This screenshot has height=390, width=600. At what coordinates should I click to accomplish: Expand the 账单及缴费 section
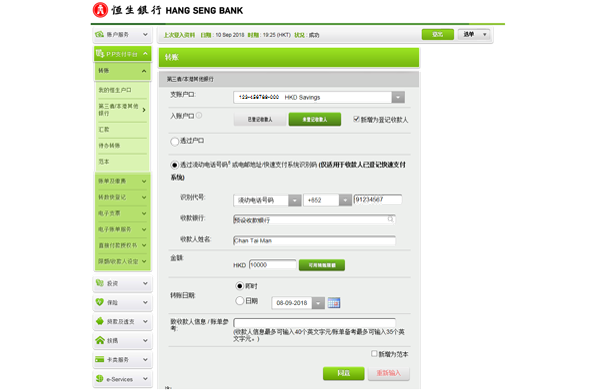pos(122,181)
